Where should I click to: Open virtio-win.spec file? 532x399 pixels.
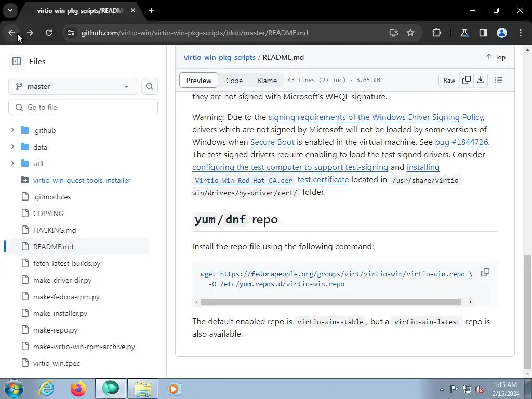coord(57,363)
